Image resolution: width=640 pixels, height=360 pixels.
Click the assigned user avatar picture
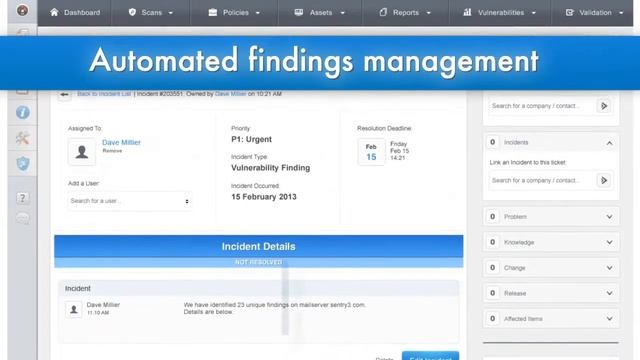coord(82,152)
